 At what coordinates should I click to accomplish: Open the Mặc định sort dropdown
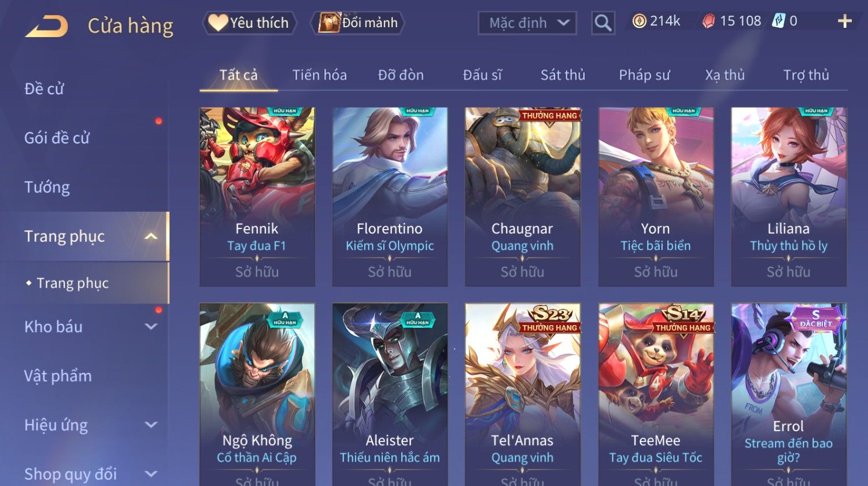click(x=527, y=23)
